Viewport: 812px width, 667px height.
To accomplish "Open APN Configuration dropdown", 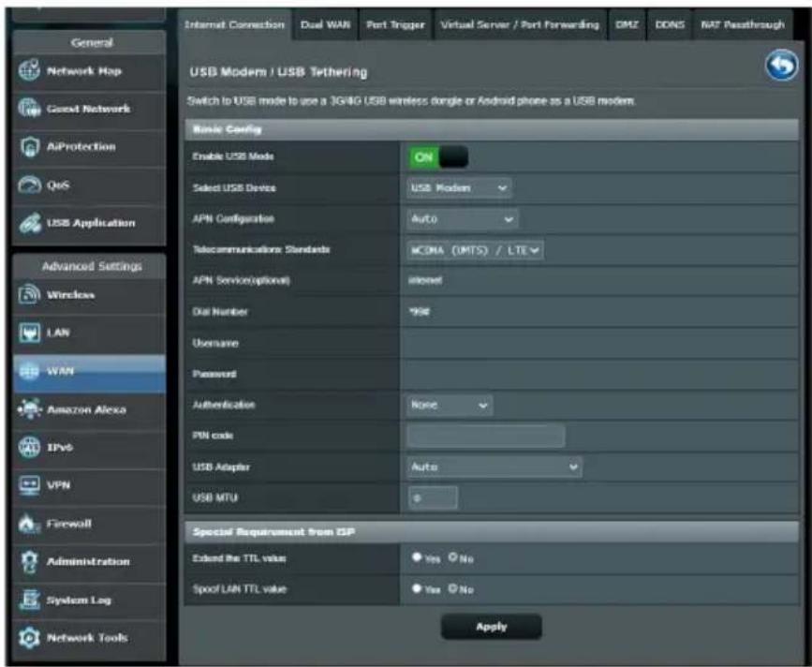I will [462, 219].
